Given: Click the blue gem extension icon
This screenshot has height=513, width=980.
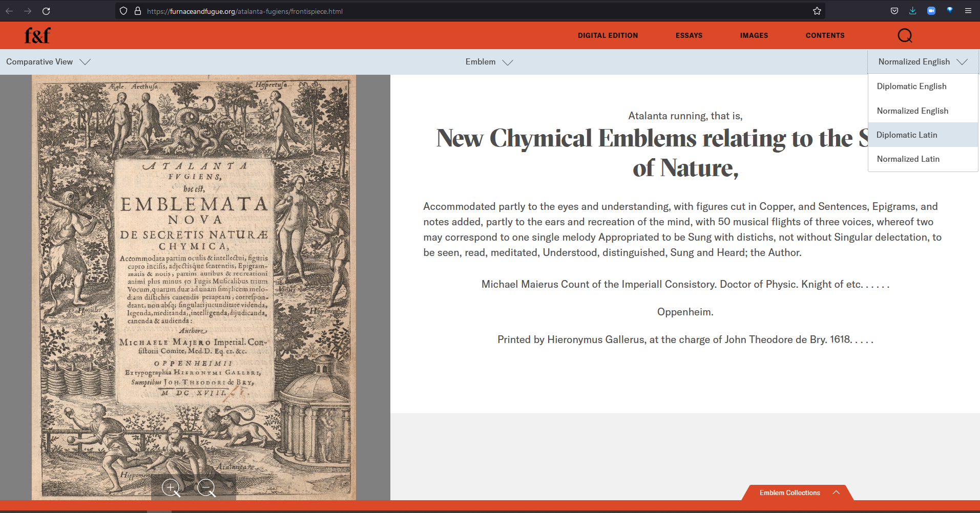Looking at the screenshot, I should pos(950,10).
